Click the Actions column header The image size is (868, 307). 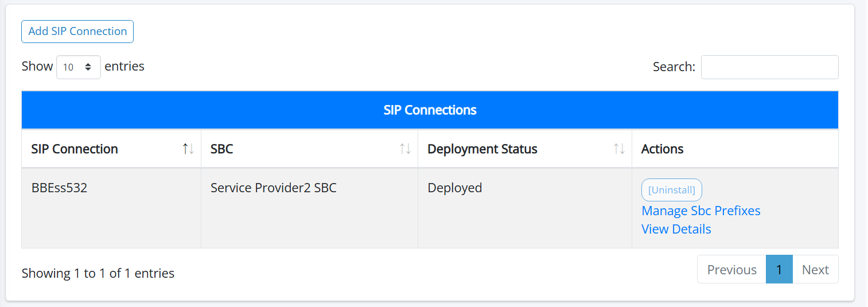662,149
